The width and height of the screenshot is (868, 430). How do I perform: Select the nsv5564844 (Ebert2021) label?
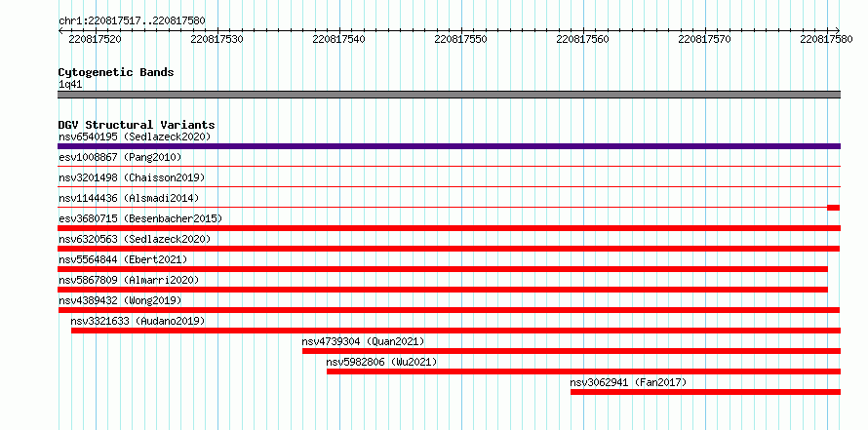pos(123,259)
